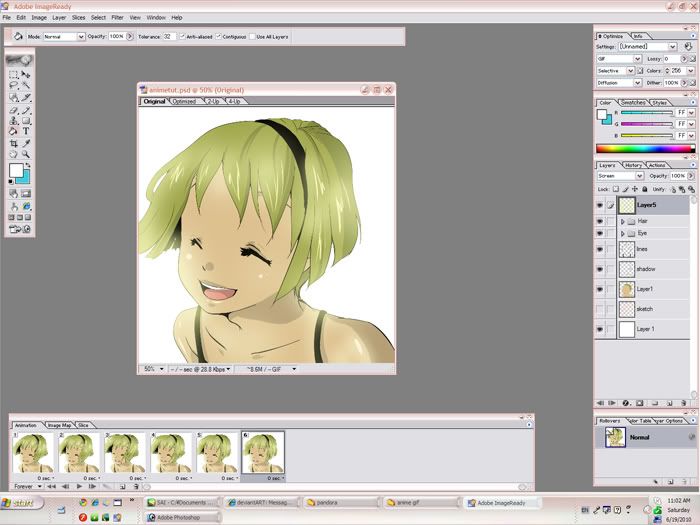Open Adobe Photoshop from the taskbar

tap(183, 517)
